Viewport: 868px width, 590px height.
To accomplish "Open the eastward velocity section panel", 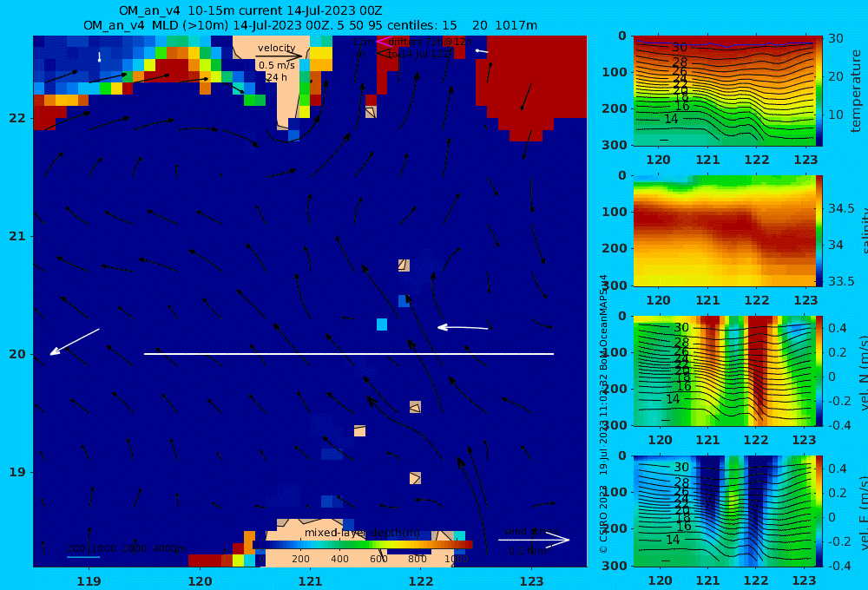I will [x=724, y=511].
